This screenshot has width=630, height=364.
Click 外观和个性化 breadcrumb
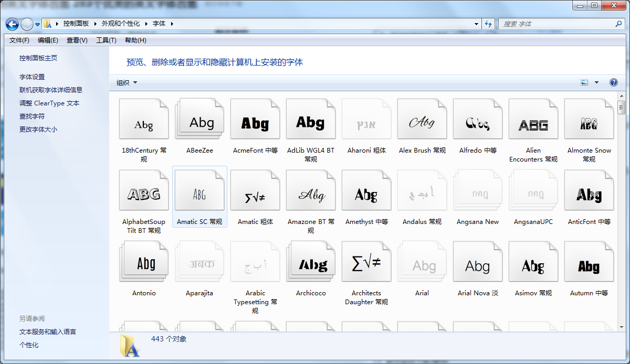pos(121,24)
